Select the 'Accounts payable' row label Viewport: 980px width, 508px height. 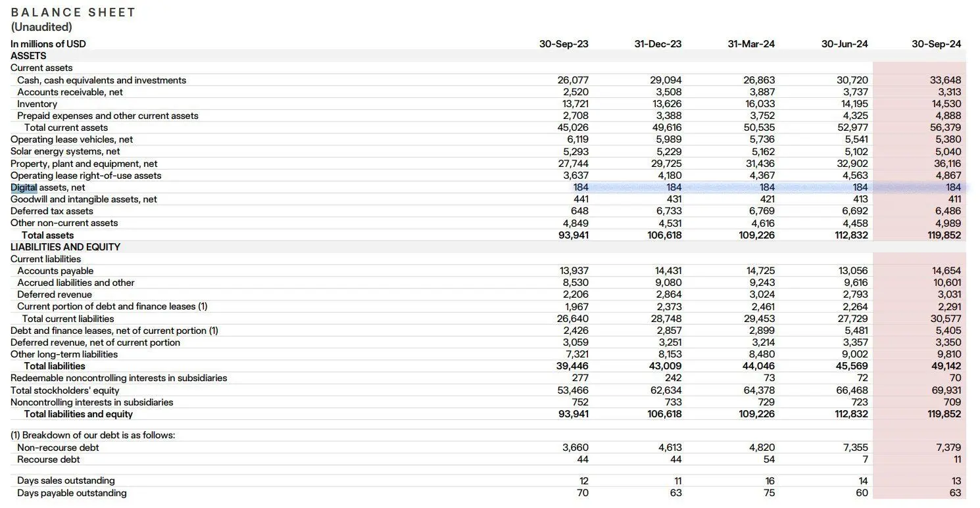coord(55,271)
